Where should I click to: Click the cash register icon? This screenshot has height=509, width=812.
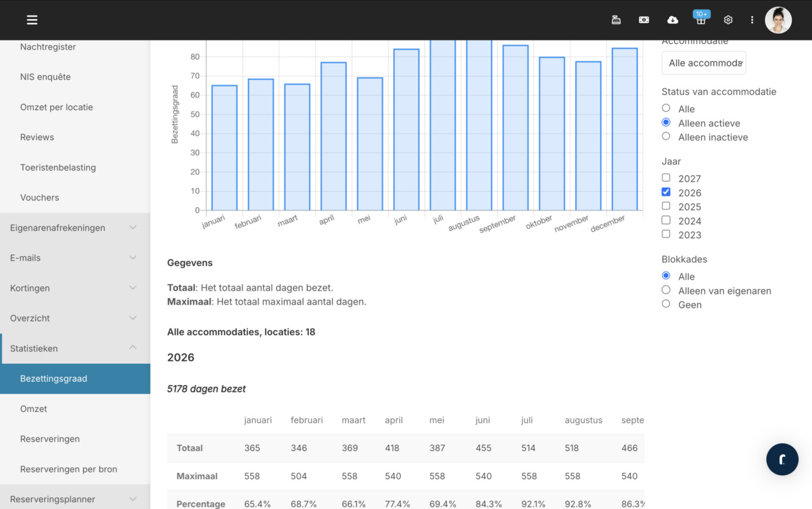click(616, 20)
